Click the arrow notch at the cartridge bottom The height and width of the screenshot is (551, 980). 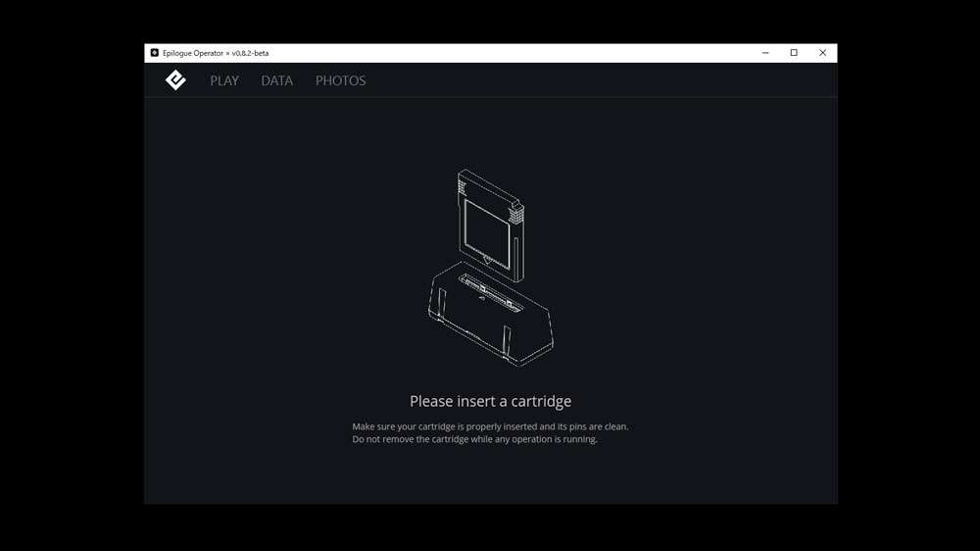(x=487, y=259)
